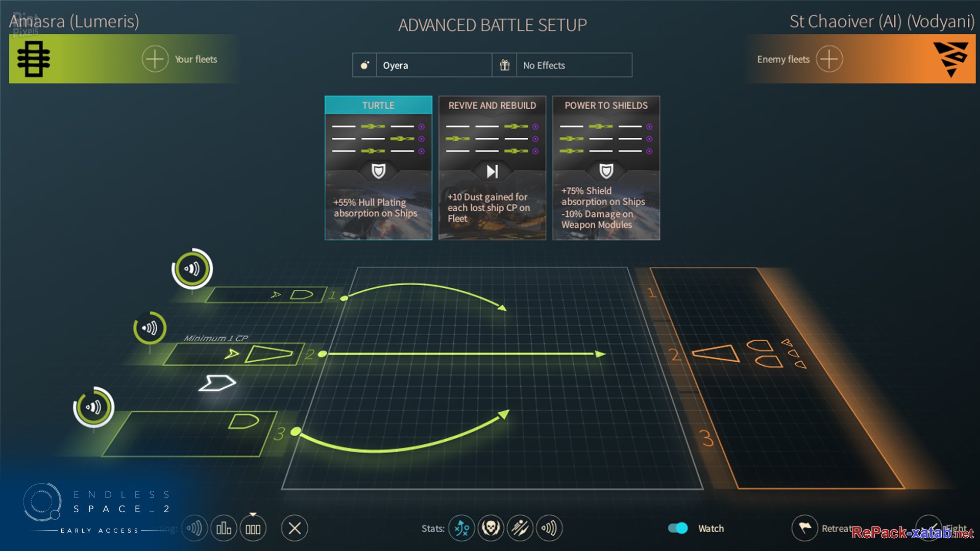The image size is (980, 551).
Task: Click the range indicator above flotilla 1
Action: point(192,269)
